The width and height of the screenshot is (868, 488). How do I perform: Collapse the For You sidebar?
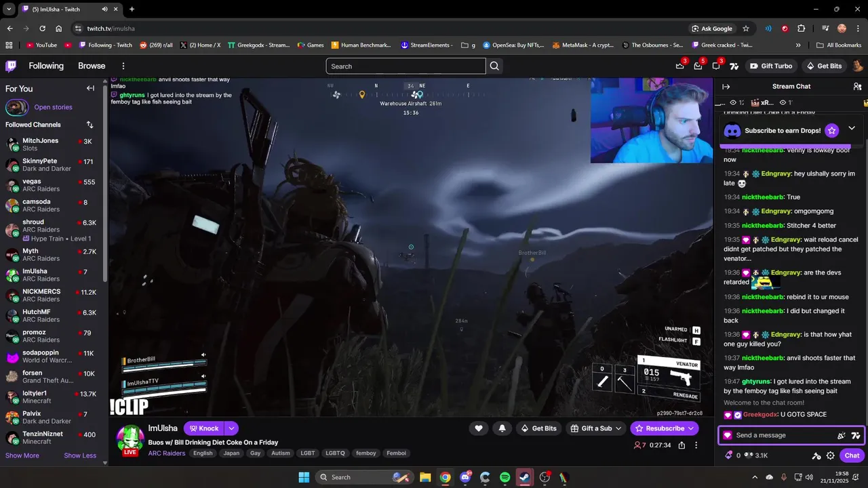pos(90,88)
